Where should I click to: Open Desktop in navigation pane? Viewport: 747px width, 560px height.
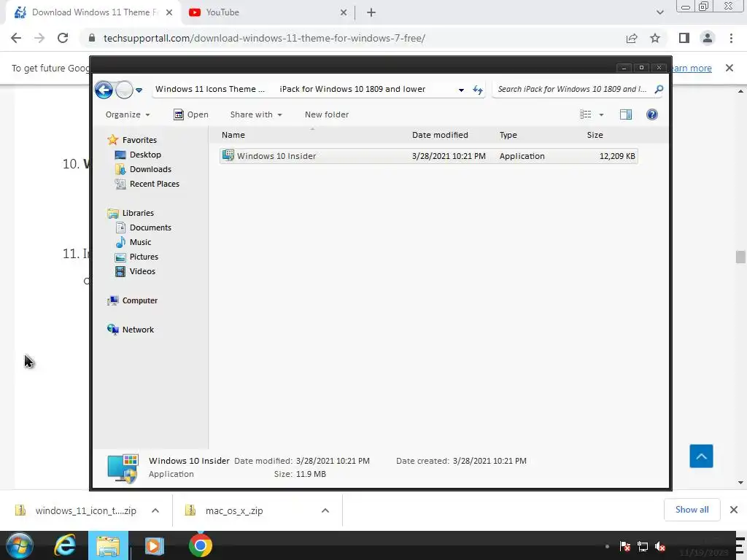(145, 155)
